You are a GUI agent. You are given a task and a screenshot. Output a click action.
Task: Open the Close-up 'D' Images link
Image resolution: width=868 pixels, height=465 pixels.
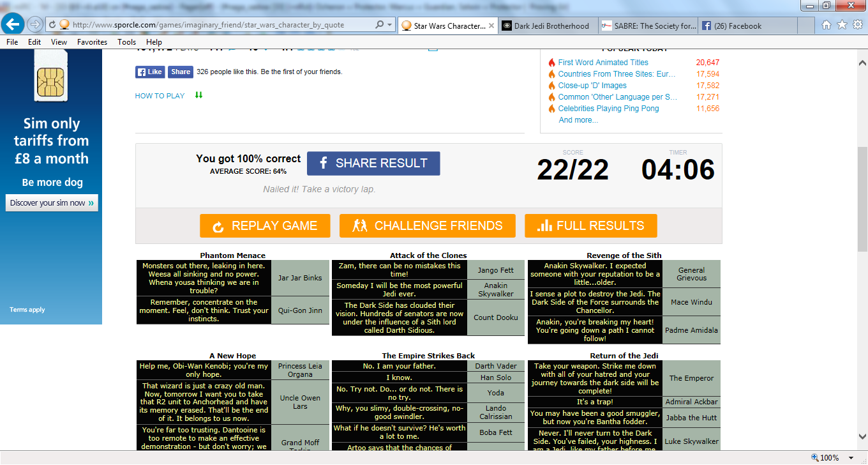[x=592, y=86]
